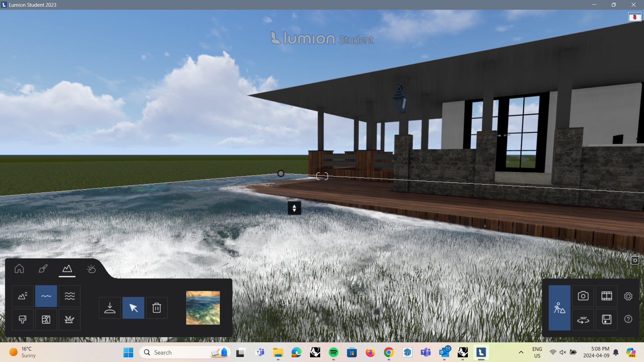
Task: Click the water height arrow widget
Action: tap(294, 208)
